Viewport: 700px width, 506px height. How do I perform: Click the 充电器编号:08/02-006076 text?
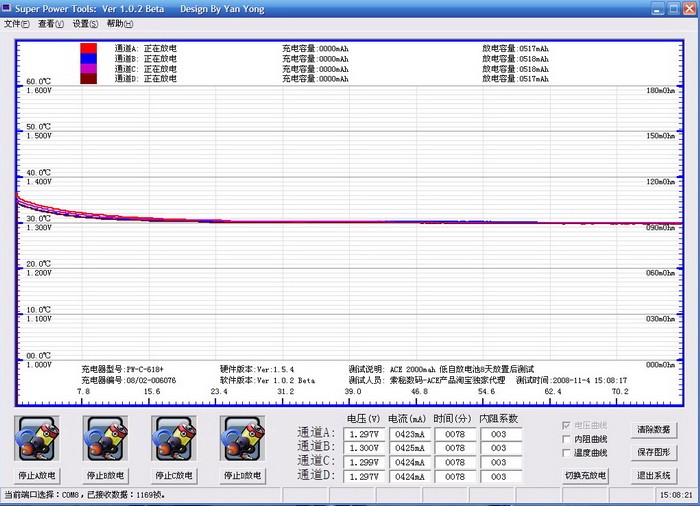click(x=129, y=381)
